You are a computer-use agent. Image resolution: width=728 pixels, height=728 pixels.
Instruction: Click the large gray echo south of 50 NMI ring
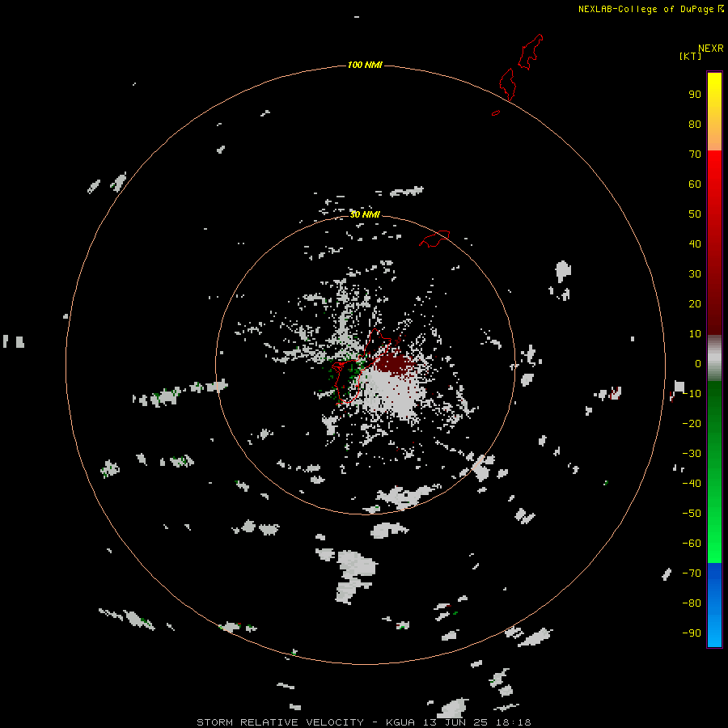point(355,576)
